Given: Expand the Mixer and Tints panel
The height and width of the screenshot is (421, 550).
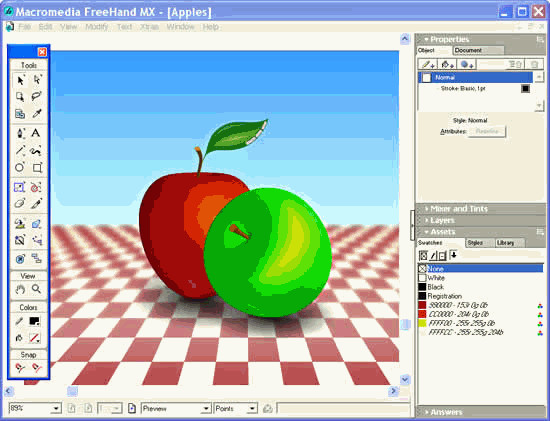Looking at the screenshot, I should pyautogui.click(x=458, y=209).
